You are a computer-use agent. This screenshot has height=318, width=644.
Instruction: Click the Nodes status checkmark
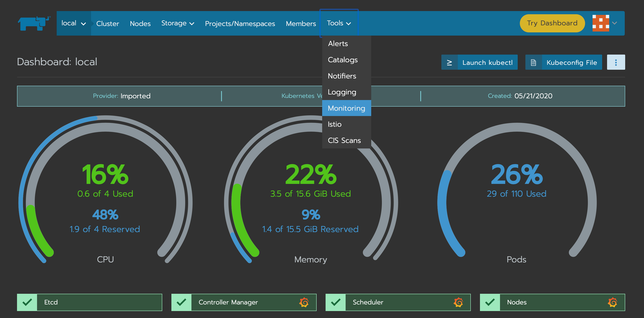tap(490, 302)
